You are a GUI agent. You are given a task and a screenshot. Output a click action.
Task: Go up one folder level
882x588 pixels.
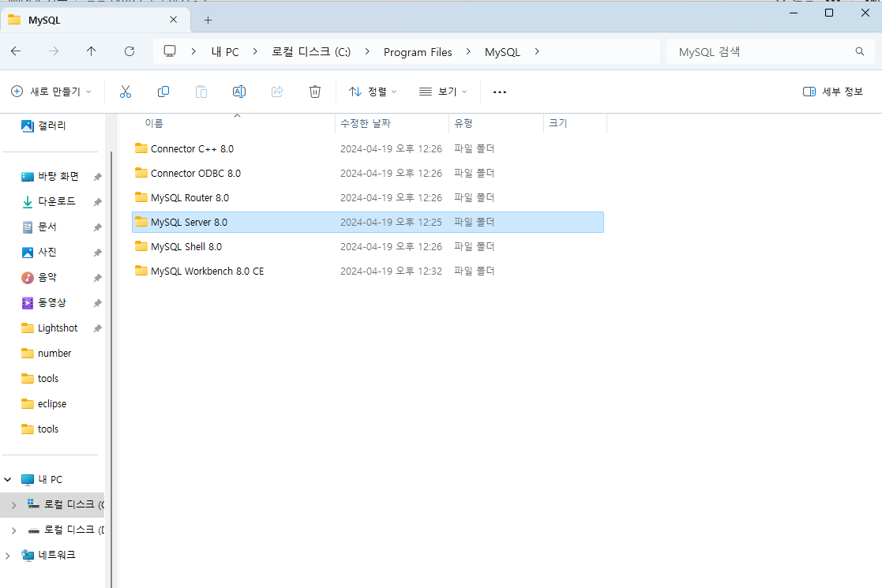pos(91,51)
